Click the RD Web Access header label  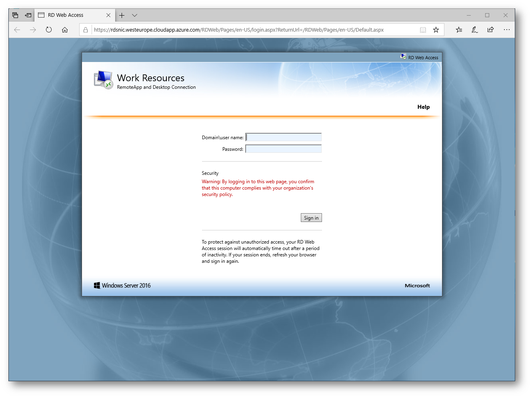pos(423,58)
